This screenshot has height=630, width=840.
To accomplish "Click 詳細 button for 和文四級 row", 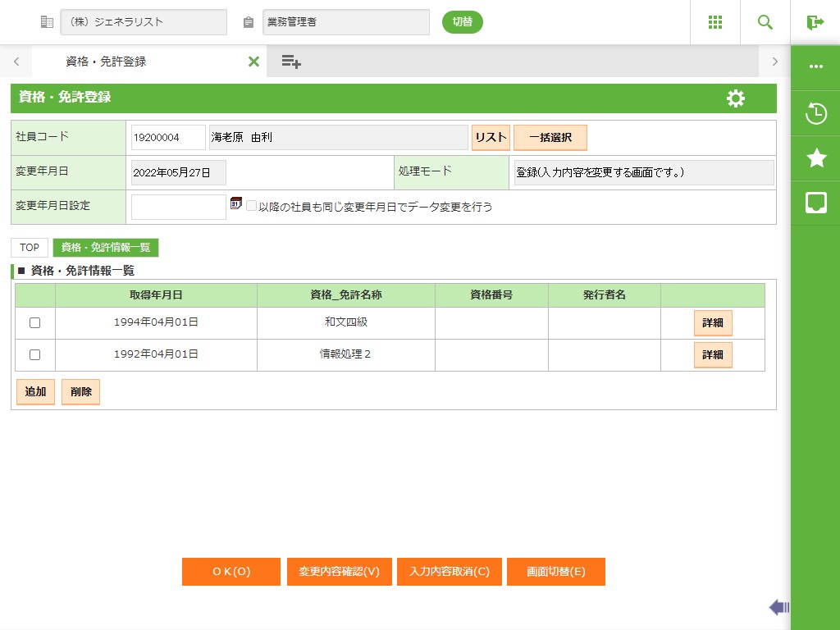I will [713, 323].
